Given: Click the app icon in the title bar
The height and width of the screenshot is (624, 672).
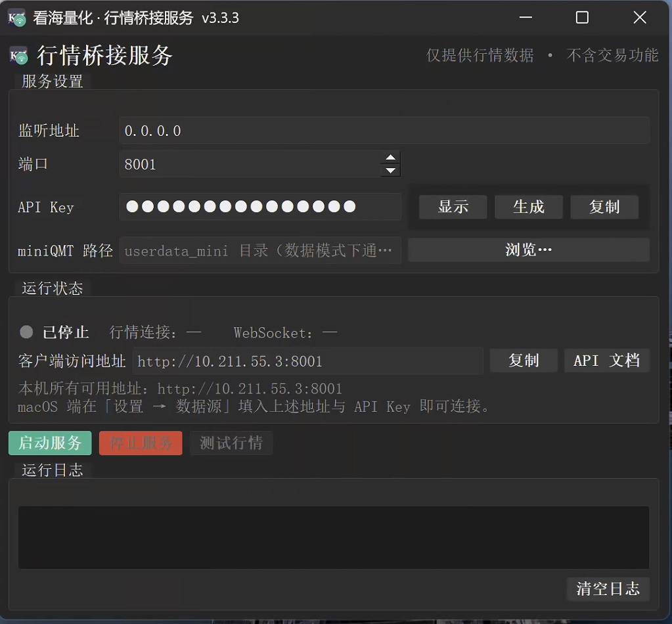Looking at the screenshot, I should [17, 18].
